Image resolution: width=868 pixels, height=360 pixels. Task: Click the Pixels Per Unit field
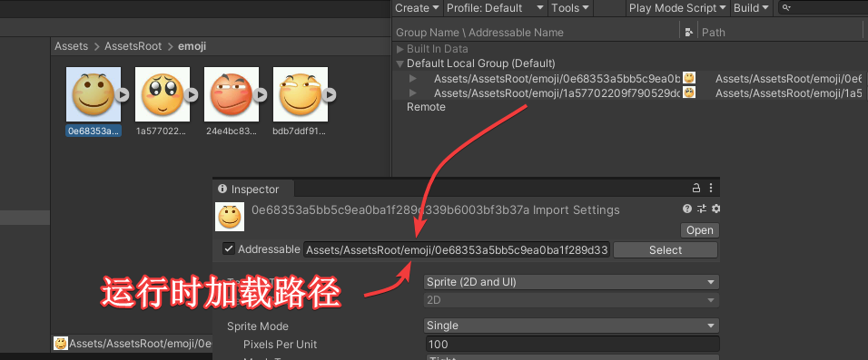[x=573, y=344]
